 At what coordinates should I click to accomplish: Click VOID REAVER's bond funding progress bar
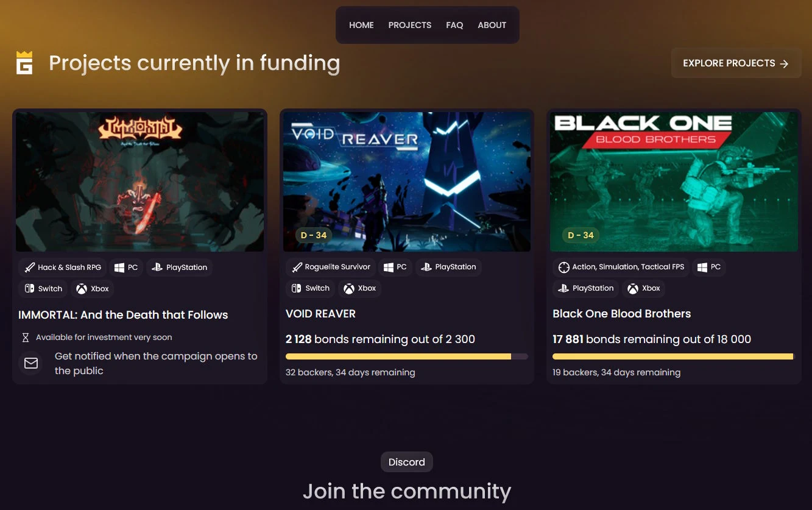click(406, 356)
